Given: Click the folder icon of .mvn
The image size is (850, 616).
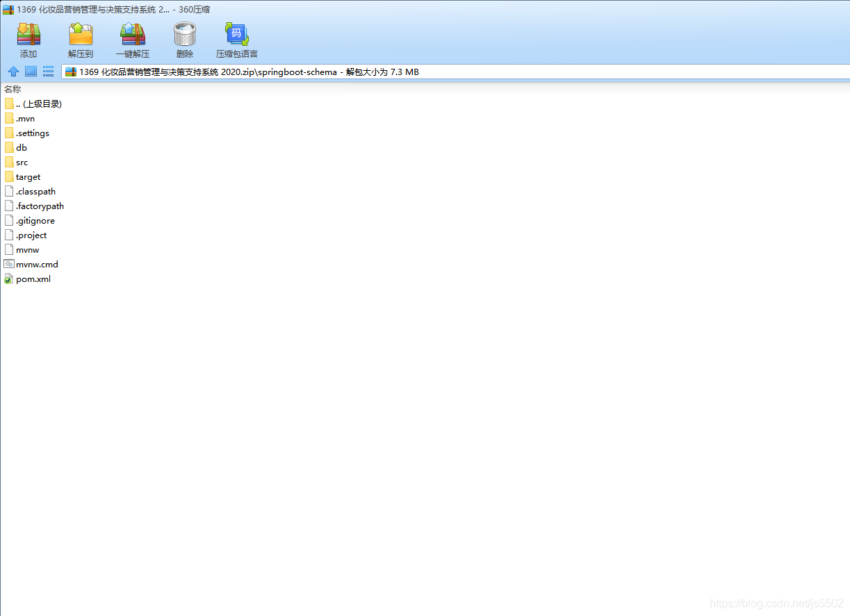Looking at the screenshot, I should pos(9,118).
